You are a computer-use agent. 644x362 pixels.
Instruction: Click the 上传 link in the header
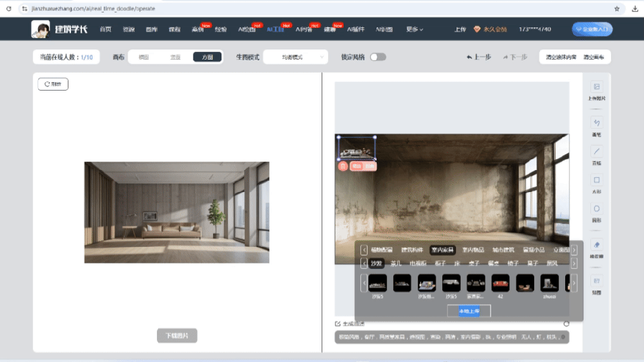tap(460, 29)
